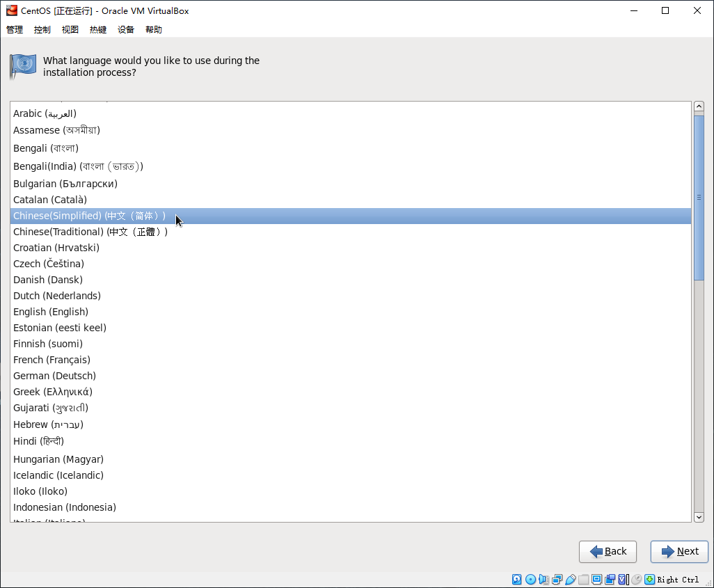714x588 pixels.
Task: Click the shared folders status icon
Action: pyautogui.click(x=583, y=580)
